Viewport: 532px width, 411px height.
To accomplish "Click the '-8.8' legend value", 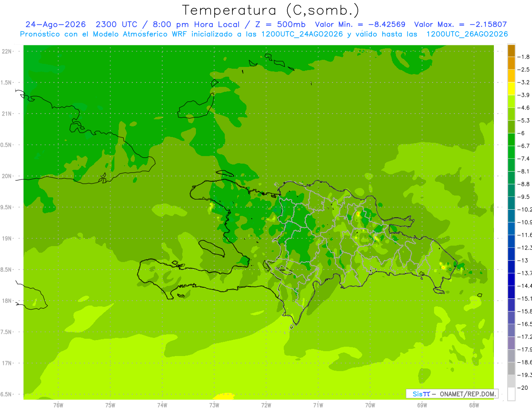I will click(x=524, y=184).
